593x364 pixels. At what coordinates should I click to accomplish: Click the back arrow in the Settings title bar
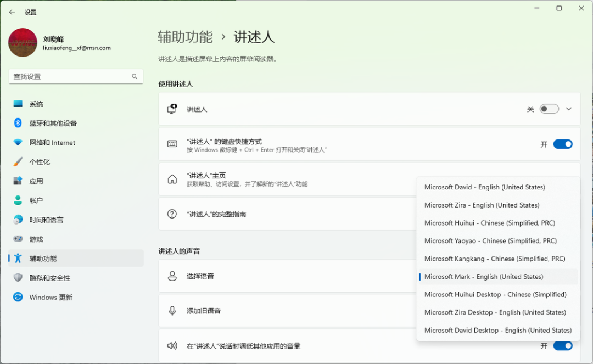click(x=12, y=12)
